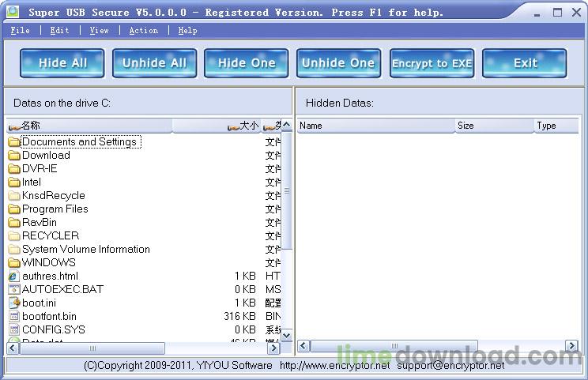Click the CONFIG.SYS file icon
The image size is (588, 380).
tap(14, 330)
